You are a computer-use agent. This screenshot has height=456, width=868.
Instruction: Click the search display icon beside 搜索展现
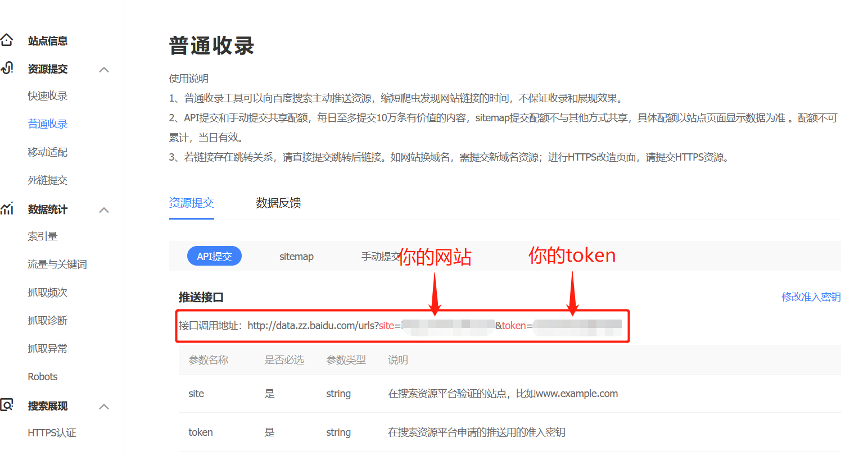point(7,405)
